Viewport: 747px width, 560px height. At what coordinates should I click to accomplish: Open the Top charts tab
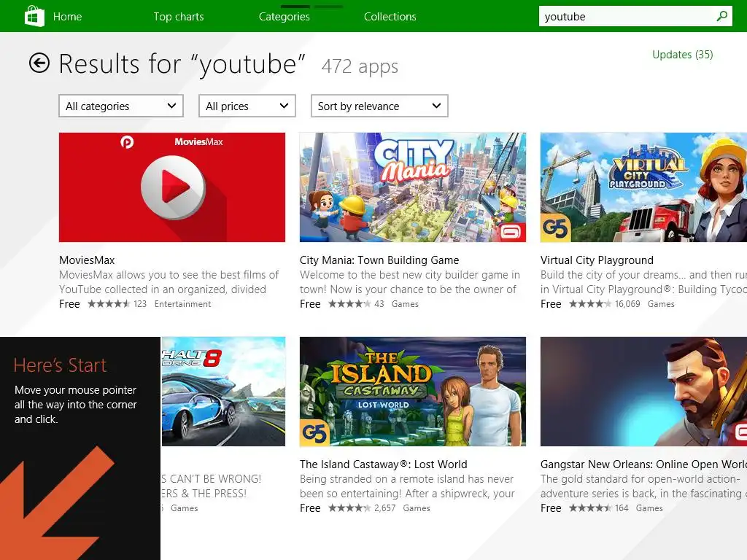pyautogui.click(x=179, y=17)
